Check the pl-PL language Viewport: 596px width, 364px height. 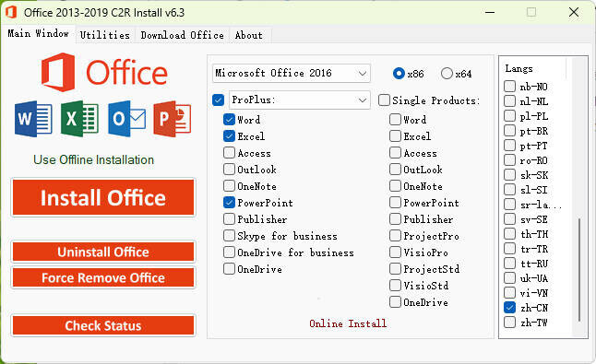coord(509,116)
